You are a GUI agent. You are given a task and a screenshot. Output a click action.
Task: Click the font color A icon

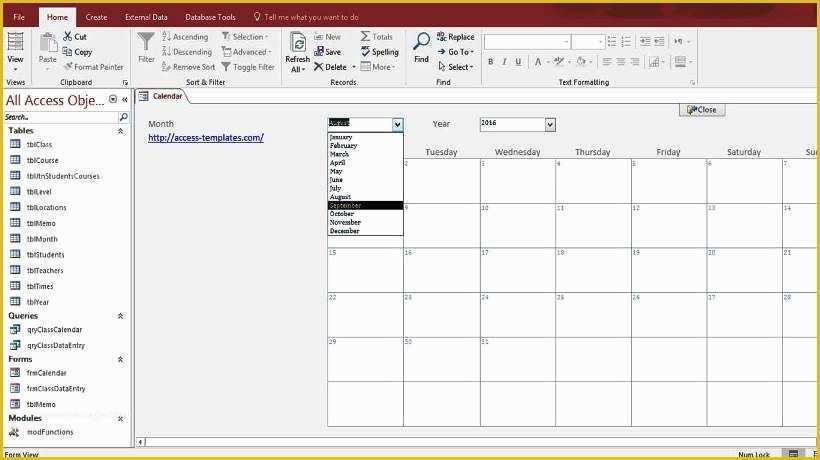pyautogui.click(x=538, y=62)
